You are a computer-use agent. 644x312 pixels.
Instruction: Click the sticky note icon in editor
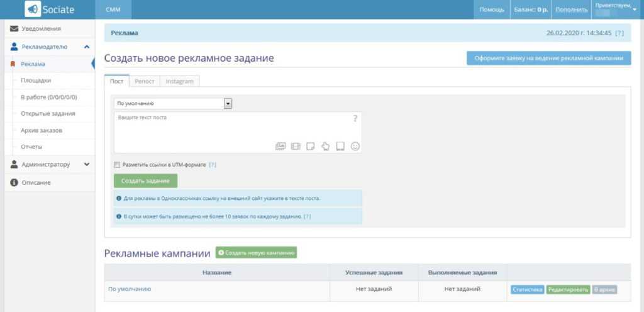coord(310,147)
